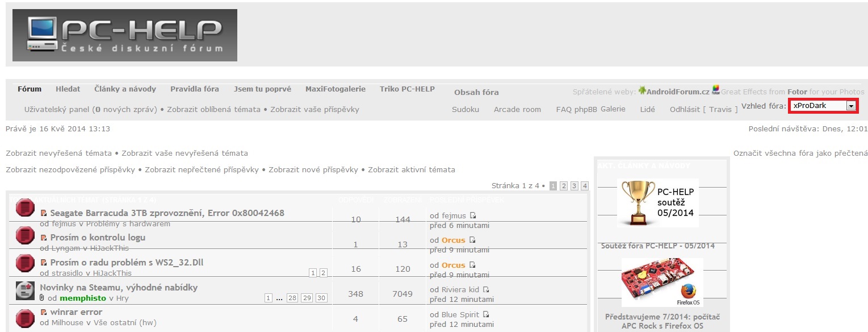Click red status icon of Seagate Barracuda topic

(x=25, y=208)
